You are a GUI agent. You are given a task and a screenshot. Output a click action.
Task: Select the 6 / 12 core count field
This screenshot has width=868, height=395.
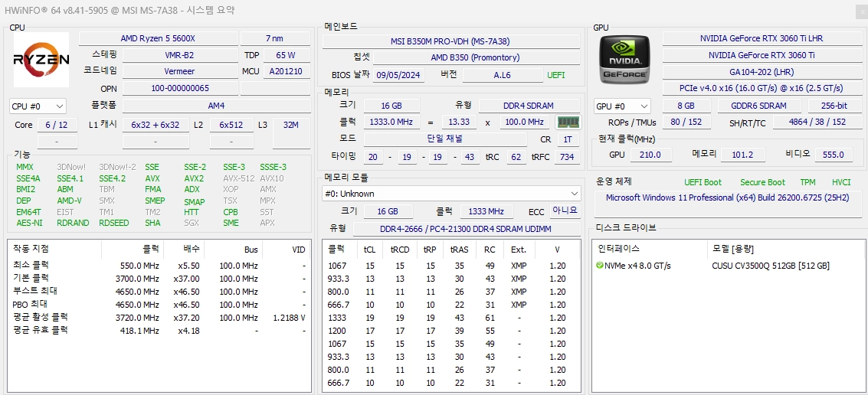tap(57, 125)
